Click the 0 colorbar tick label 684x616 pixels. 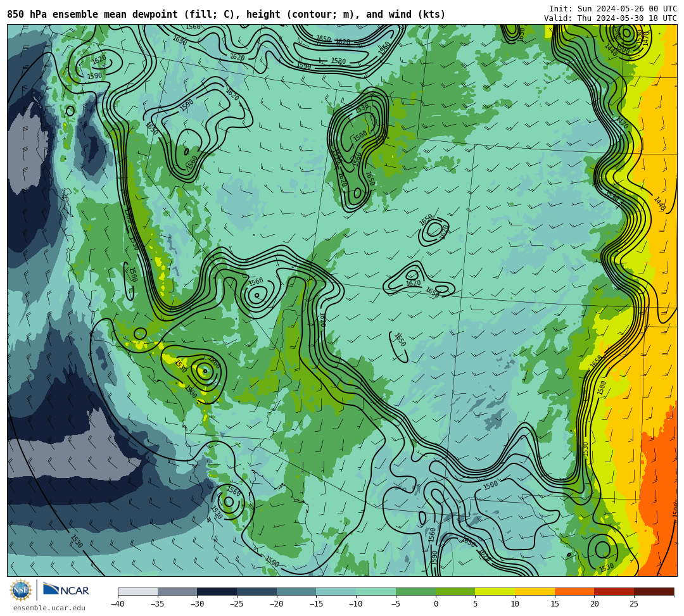pos(436,604)
